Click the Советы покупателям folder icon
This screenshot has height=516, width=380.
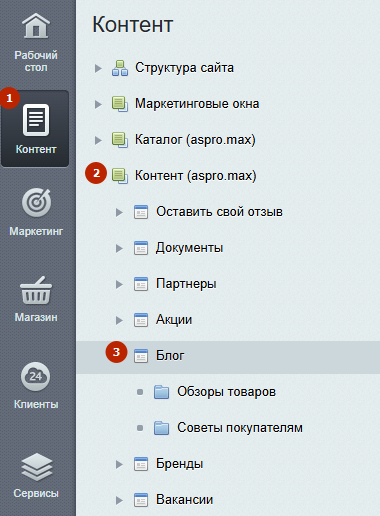point(161,428)
